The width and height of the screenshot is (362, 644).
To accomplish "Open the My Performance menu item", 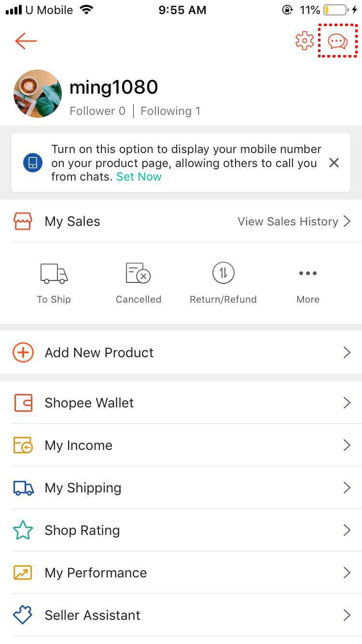I will coord(96,573).
